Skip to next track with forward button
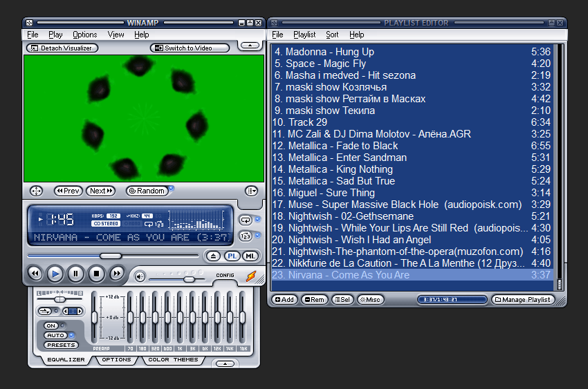The width and height of the screenshot is (588, 389). (117, 274)
